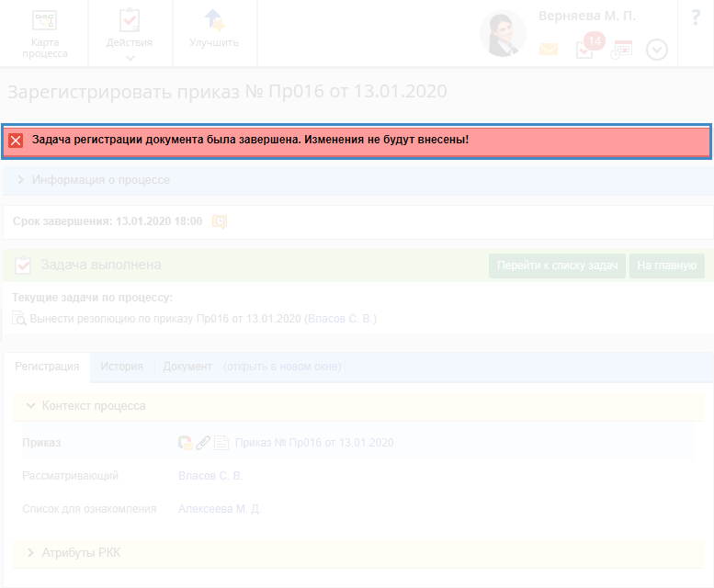This screenshot has height=588, width=714.
Task: Click the paperclip attachment icon
Action: click(203, 442)
